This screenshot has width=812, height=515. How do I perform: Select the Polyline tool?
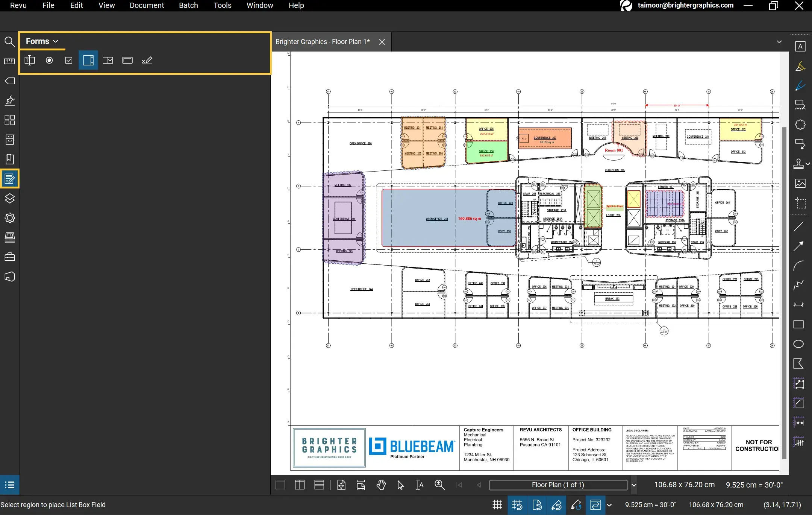click(x=798, y=285)
